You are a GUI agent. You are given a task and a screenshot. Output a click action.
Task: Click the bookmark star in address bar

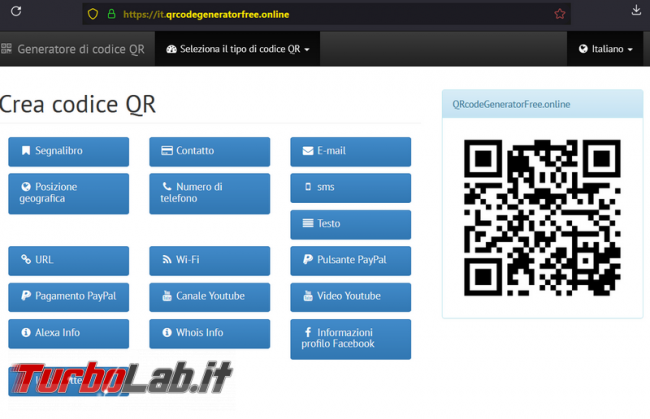[x=560, y=14]
